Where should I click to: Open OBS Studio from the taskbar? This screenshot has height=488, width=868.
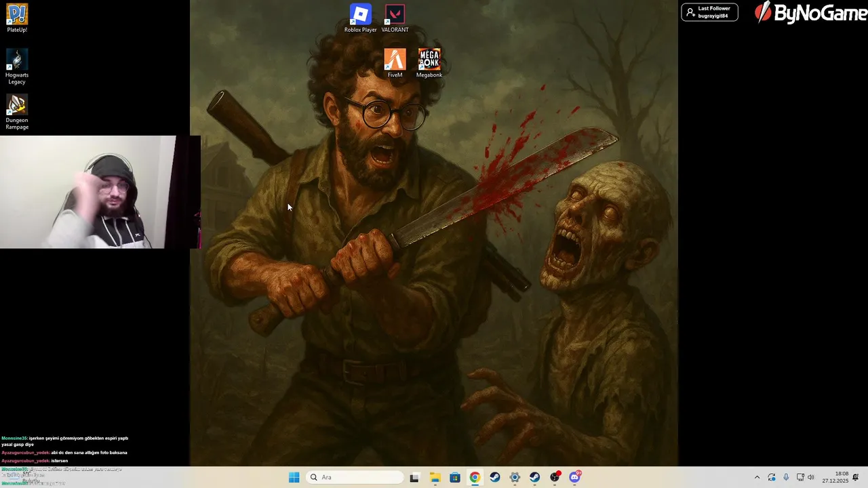[555, 477]
